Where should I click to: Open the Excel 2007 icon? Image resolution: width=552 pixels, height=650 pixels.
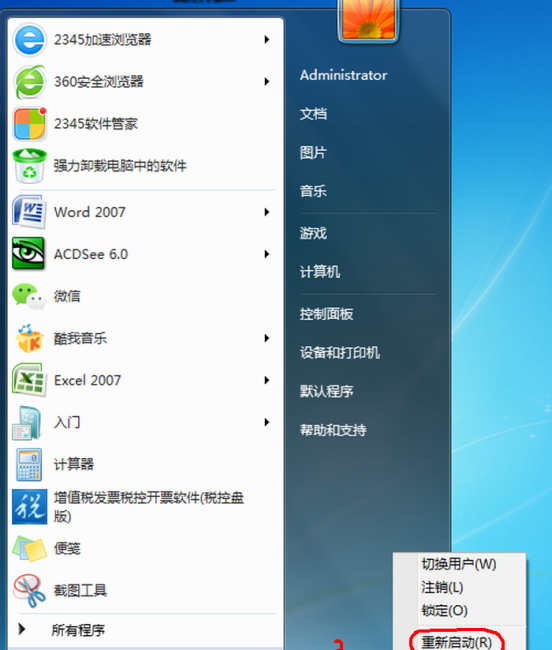29,380
